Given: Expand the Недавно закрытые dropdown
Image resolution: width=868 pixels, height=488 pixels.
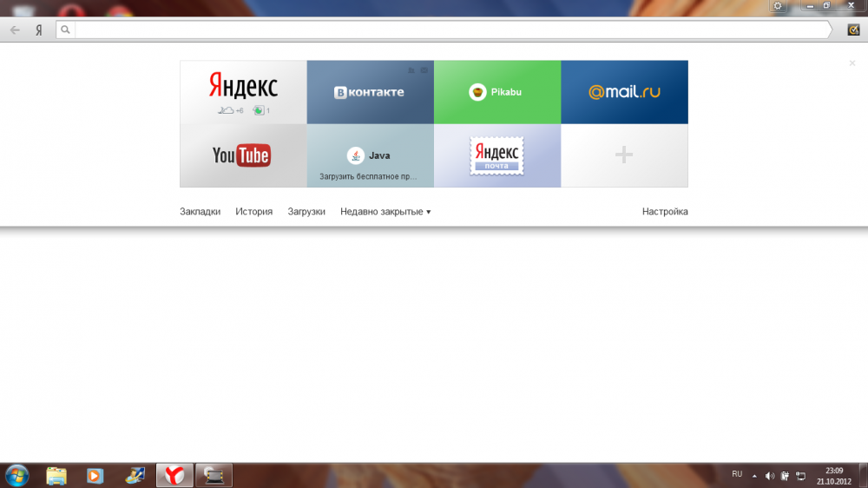Looking at the screenshot, I should [x=385, y=212].
